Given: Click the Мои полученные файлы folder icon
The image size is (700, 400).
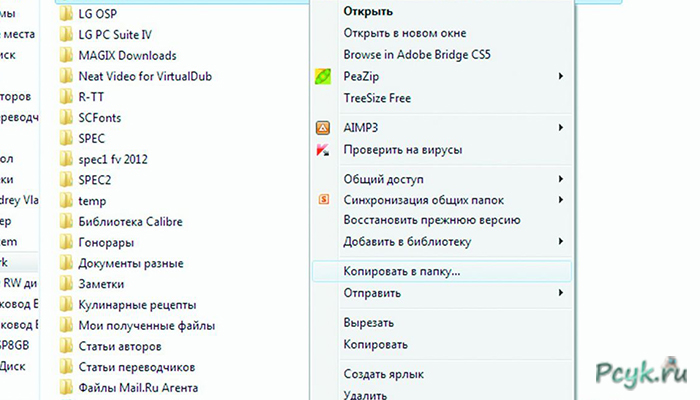Looking at the screenshot, I should [66, 325].
